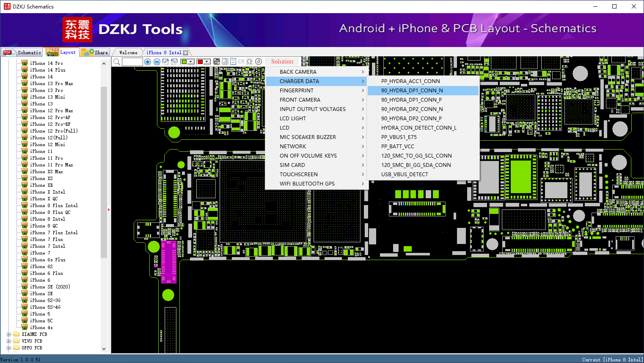This screenshot has height=363, width=644.
Task: Switch to the Welcome document tab
Action: point(128,53)
